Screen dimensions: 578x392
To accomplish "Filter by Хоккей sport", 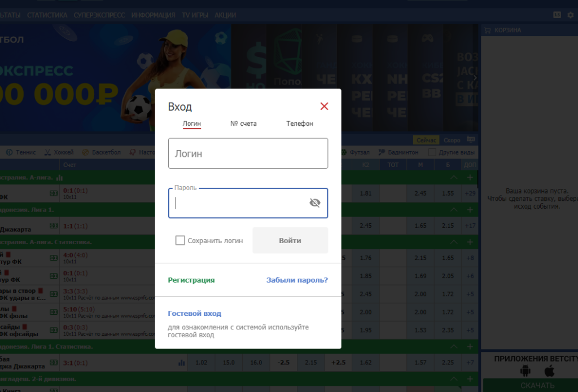I will coord(59,152).
